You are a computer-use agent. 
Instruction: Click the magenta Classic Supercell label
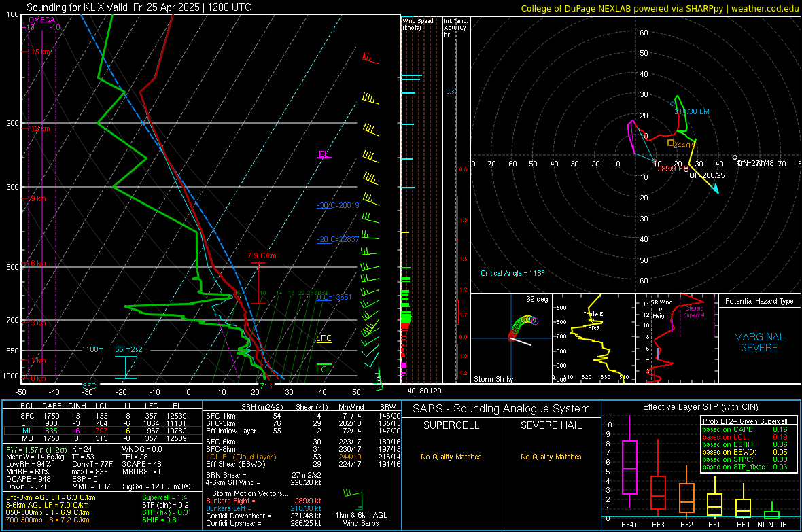click(x=695, y=312)
